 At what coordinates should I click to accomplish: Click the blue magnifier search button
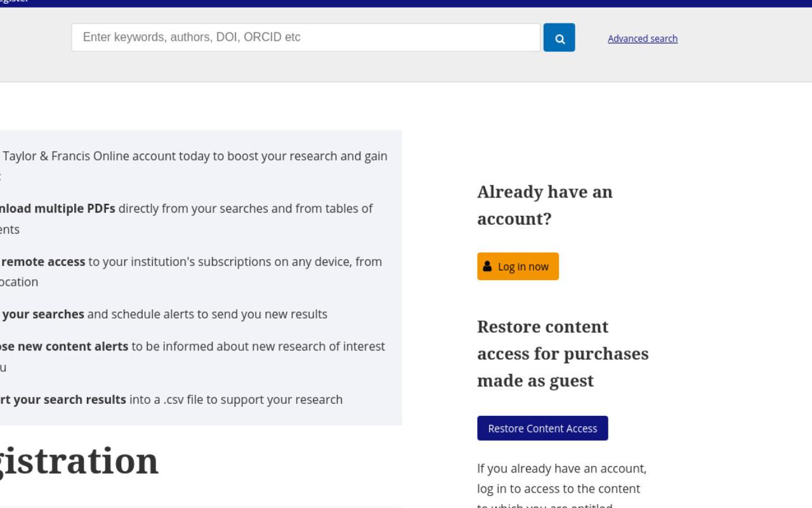tap(559, 37)
